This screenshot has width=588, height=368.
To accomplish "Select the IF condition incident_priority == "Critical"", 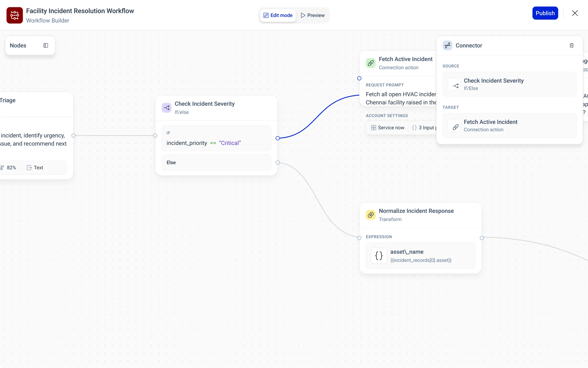I will point(216,138).
